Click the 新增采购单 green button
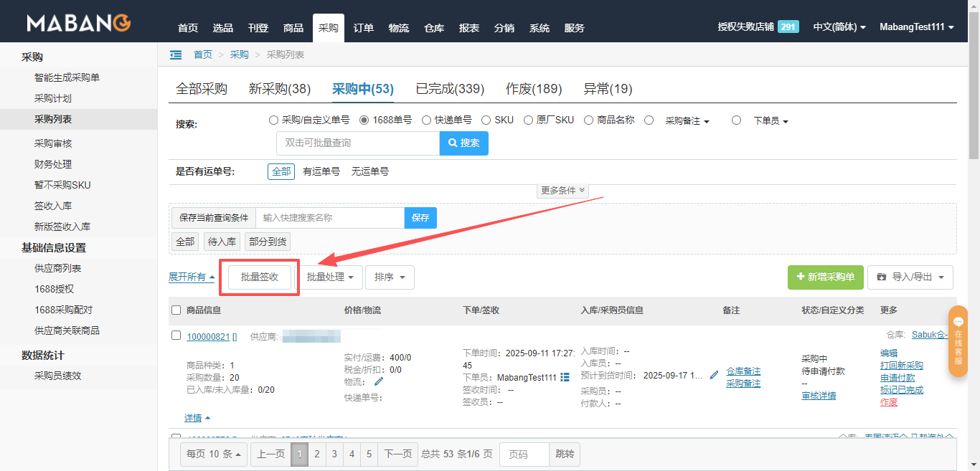The image size is (980, 471). [825, 277]
